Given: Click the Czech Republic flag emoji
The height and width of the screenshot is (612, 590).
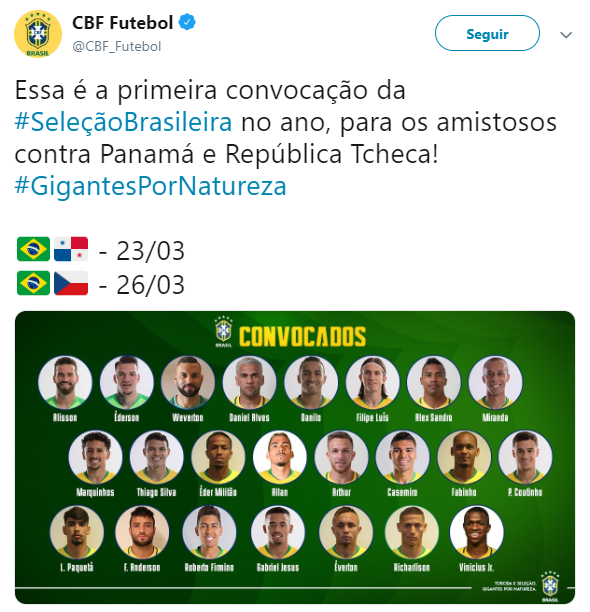Looking at the screenshot, I should click(71, 283).
